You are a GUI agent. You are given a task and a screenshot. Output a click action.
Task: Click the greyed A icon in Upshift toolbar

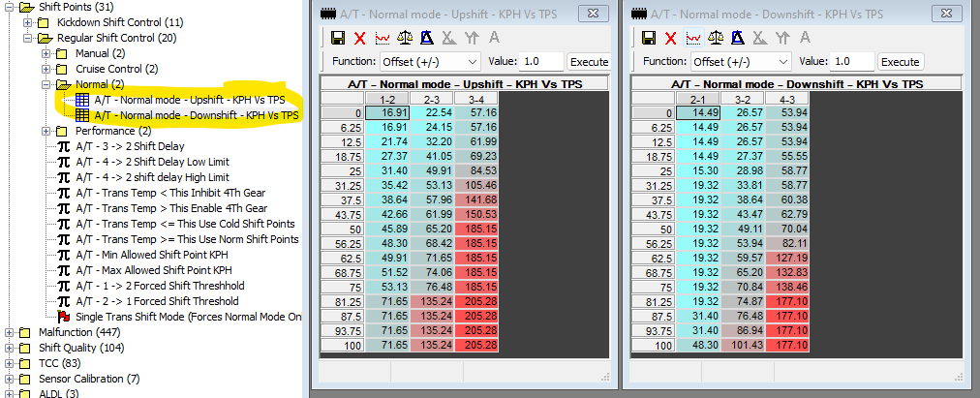494,39
